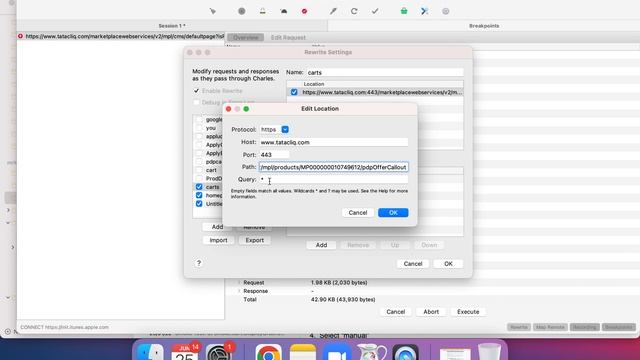Open the help question mark button
This screenshot has height=360, width=640.
pos(199,263)
